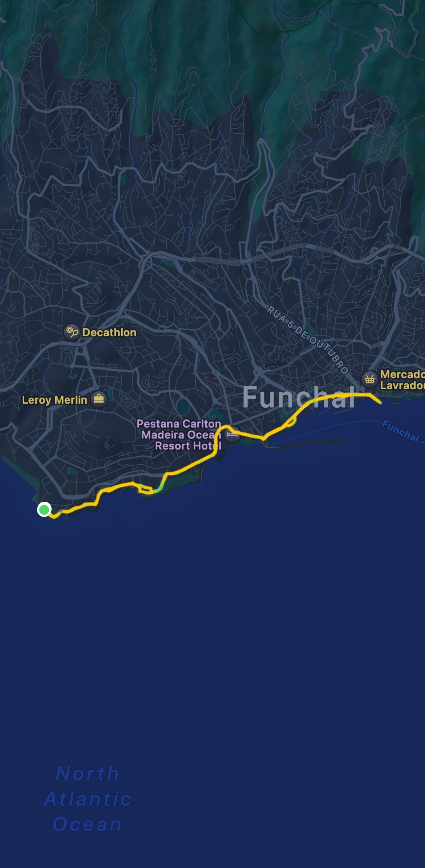This screenshot has width=425, height=868.
Task: Tap the Mercado Lavradores market basket icon
Action: pyautogui.click(x=370, y=379)
